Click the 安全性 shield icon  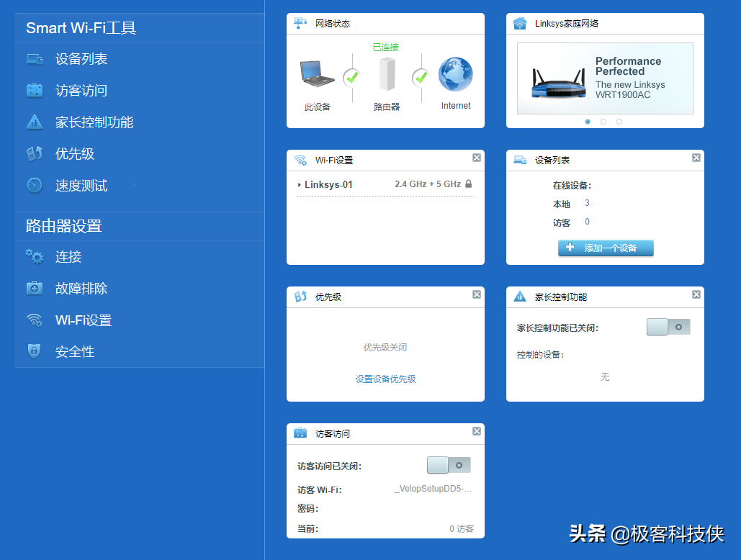tap(34, 351)
